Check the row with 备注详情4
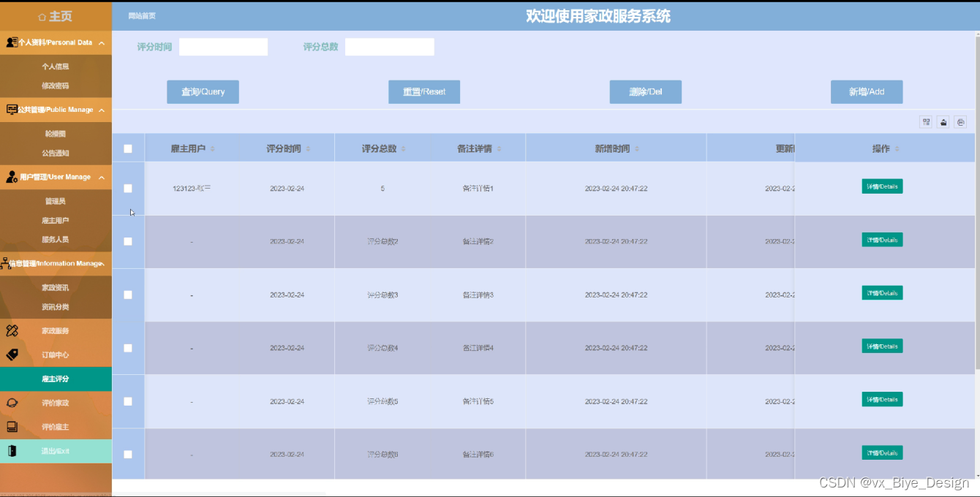The width and height of the screenshot is (980, 497). [x=128, y=348]
